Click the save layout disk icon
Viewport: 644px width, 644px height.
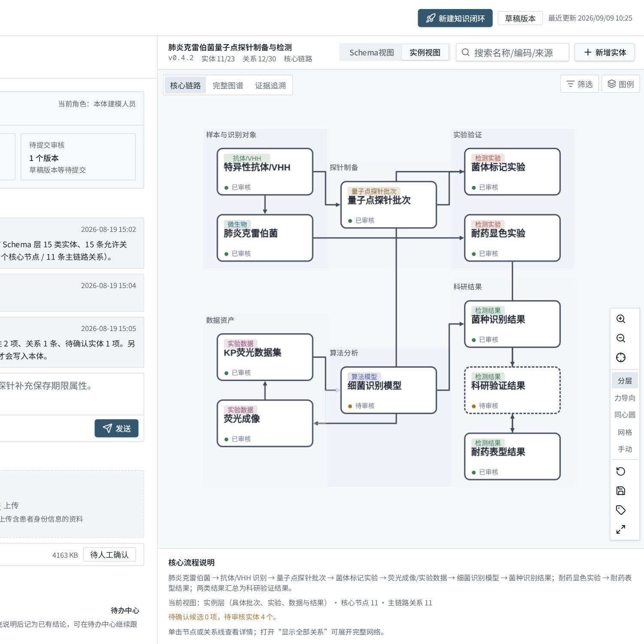pos(621,491)
